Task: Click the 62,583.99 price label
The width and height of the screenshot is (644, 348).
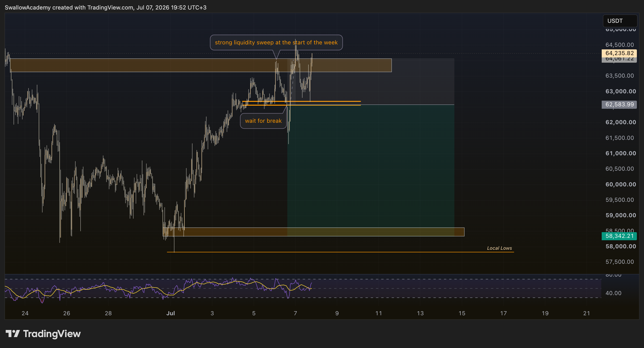Action: point(619,104)
